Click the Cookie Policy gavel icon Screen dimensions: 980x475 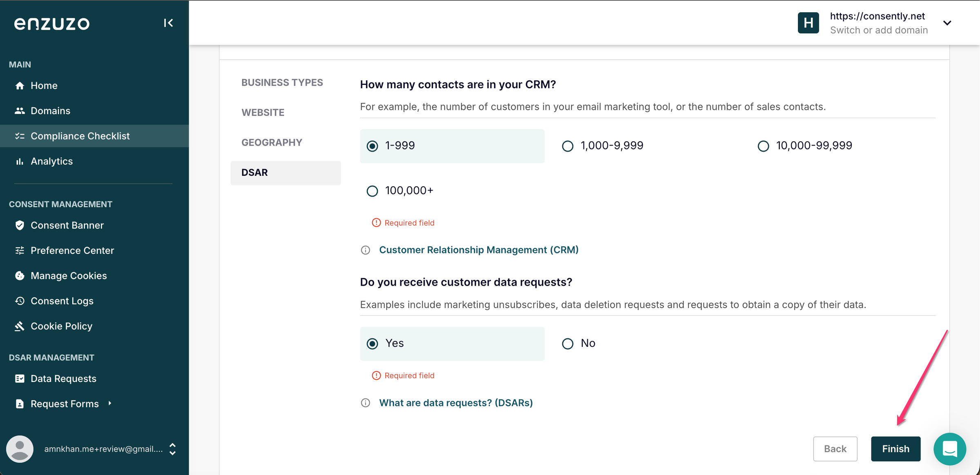click(x=20, y=326)
